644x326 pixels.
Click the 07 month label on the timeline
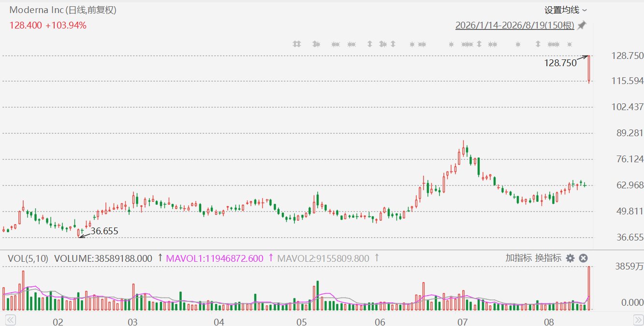pyautogui.click(x=462, y=322)
